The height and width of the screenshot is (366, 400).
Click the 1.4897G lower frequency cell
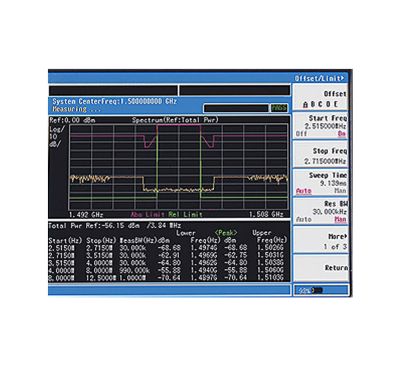pos(204,277)
